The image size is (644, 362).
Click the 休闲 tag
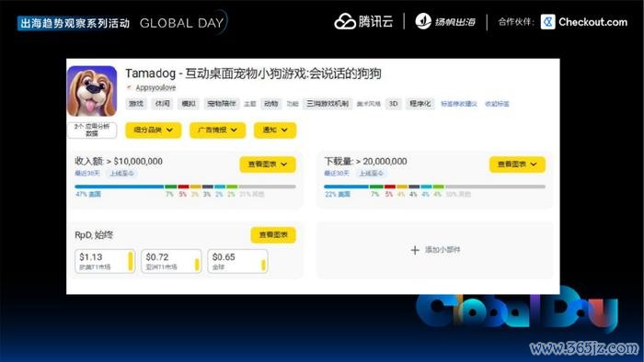162,104
